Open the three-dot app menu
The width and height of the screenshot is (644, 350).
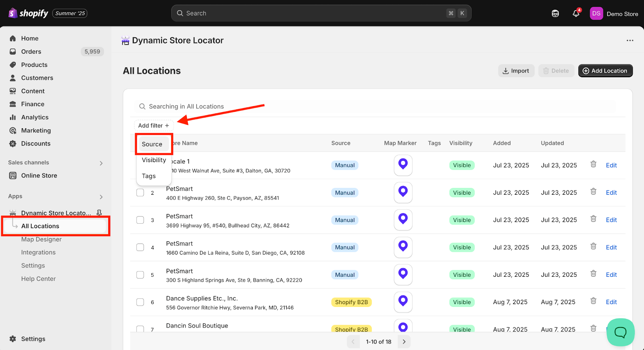(630, 40)
